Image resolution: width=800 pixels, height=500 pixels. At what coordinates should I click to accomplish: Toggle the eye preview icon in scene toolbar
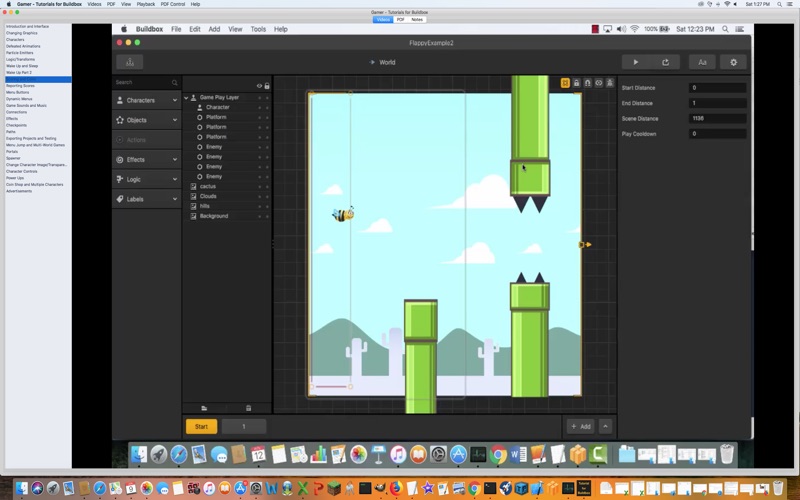coord(599,83)
